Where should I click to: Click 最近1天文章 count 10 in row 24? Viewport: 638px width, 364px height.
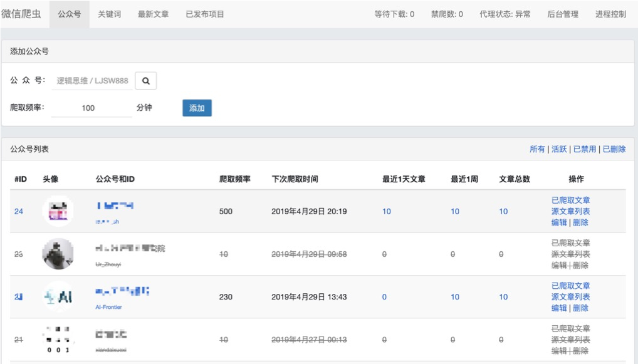click(387, 212)
